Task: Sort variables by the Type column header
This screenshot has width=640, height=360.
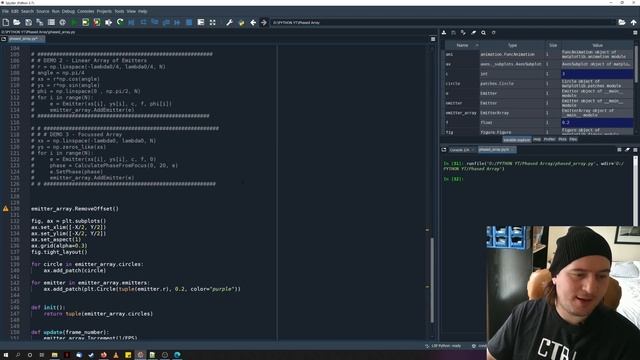Action: (x=512, y=45)
